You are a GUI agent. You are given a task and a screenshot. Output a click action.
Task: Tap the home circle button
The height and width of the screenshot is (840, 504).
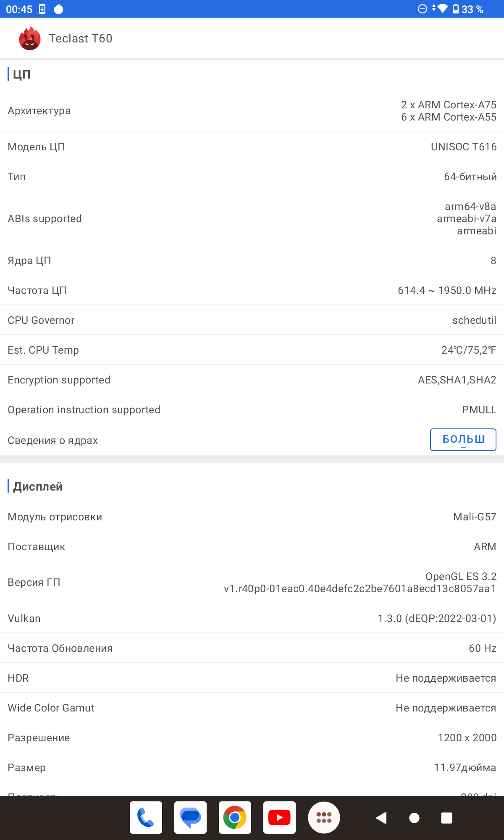pos(414,818)
